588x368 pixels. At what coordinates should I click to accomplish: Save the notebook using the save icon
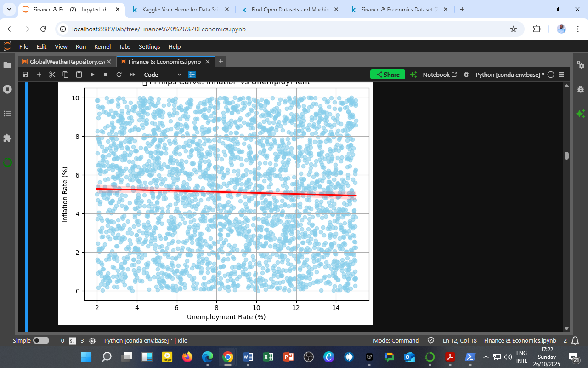tap(26, 74)
